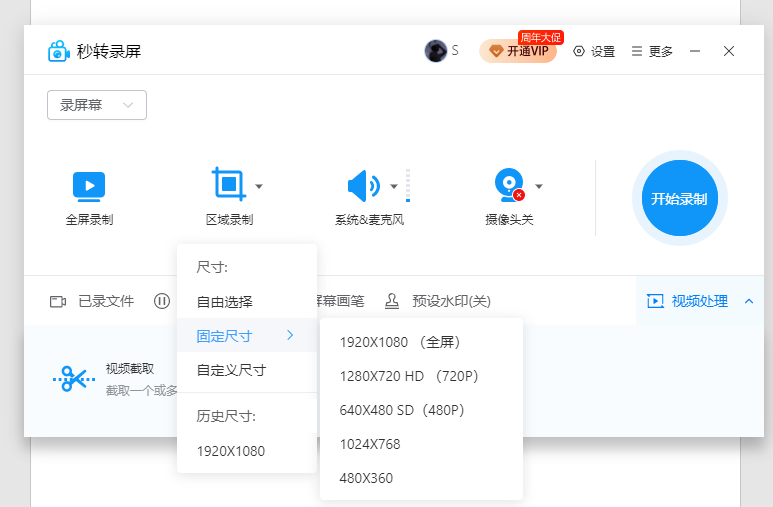The image size is (773, 507).
Task: Collapse the 视频处理 chevron arrow
Action: tap(749, 301)
